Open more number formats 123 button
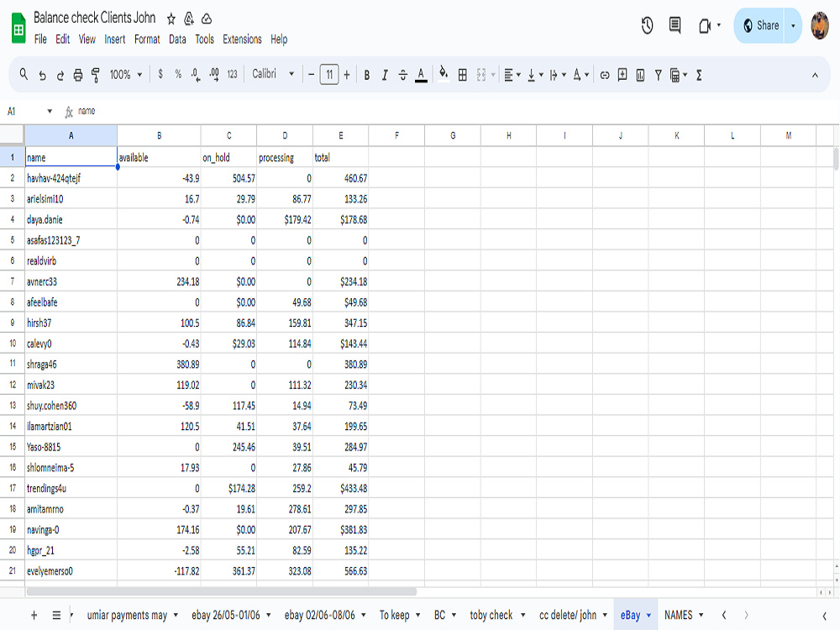The width and height of the screenshot is (840, 630). (232, 75)
